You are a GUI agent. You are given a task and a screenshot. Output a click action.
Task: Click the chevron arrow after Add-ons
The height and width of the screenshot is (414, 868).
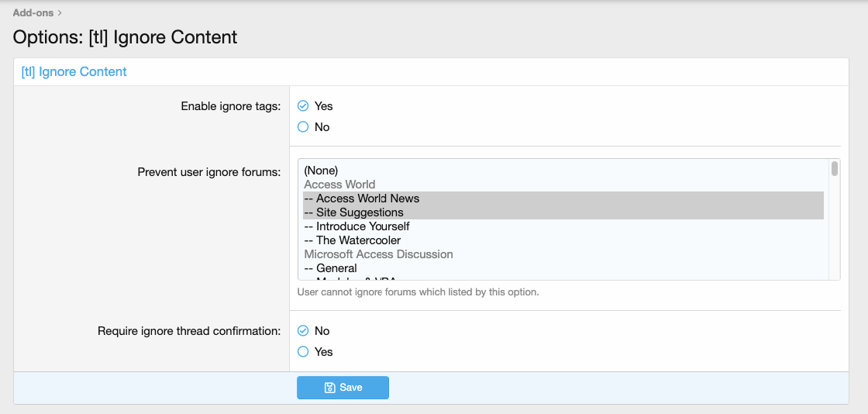pos(60,12)
